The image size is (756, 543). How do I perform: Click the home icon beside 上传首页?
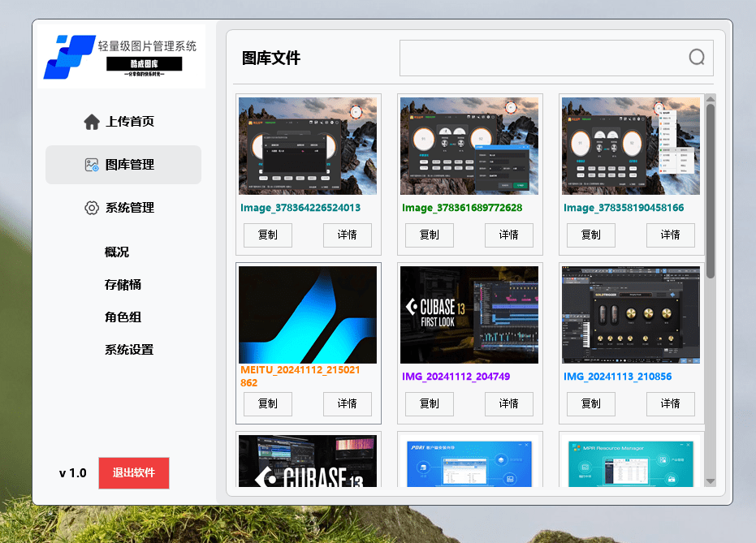(x=92, y=122)
